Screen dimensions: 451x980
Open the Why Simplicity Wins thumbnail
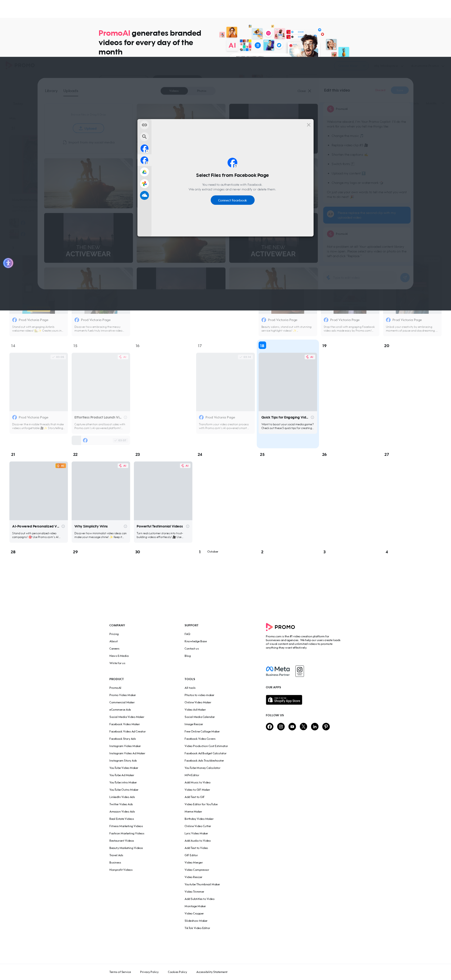101,491
